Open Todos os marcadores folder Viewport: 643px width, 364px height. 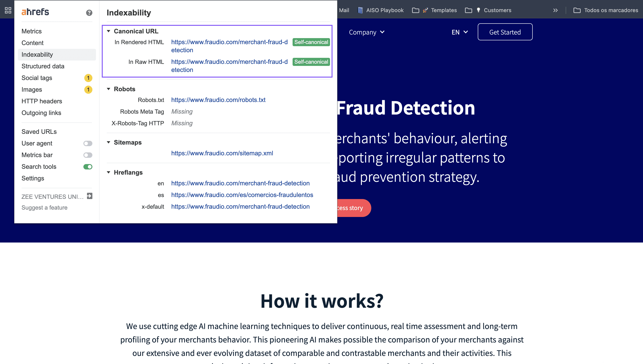(x=606, y=10)
